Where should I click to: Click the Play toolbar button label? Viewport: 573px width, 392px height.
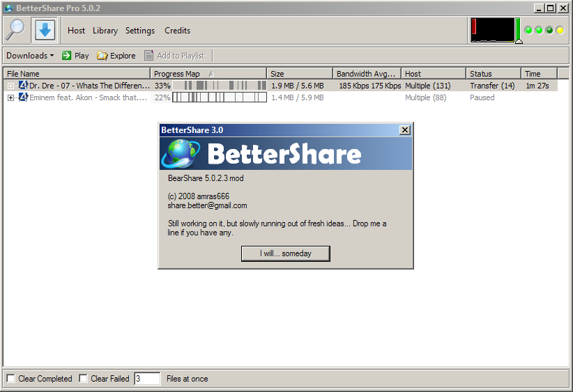82,56
